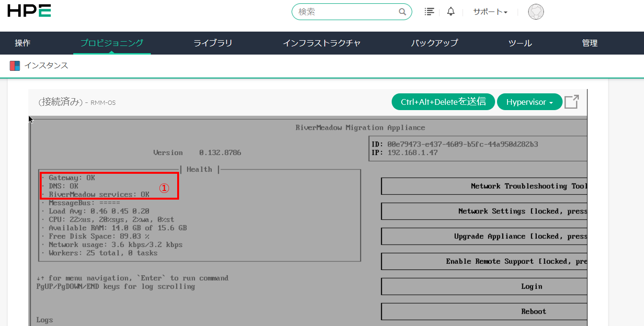644x326 pixels.
Task: Open the 操作 menu
Action: click(x=23, y=43)
